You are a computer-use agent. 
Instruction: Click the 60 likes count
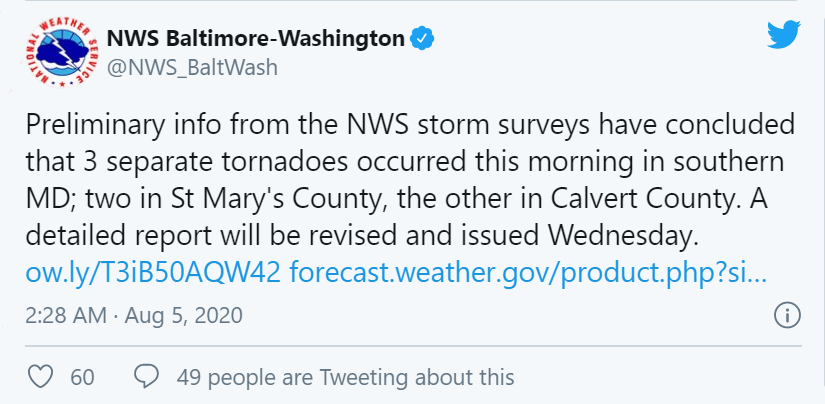(x=83, y=377)
